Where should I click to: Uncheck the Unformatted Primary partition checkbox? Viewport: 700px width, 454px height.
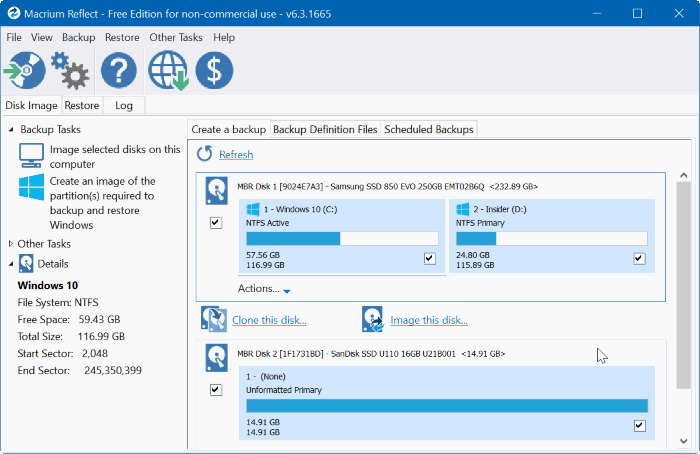(x=639, y=425)
